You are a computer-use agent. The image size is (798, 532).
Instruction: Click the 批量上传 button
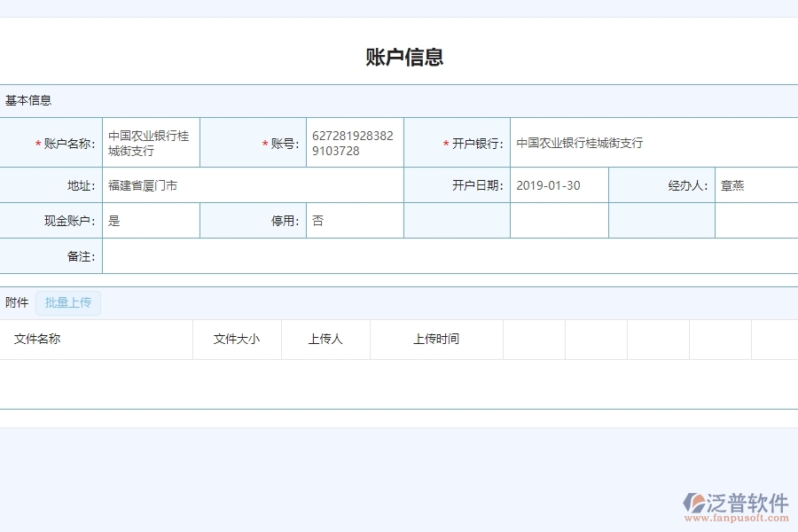(x=68, y=302)
